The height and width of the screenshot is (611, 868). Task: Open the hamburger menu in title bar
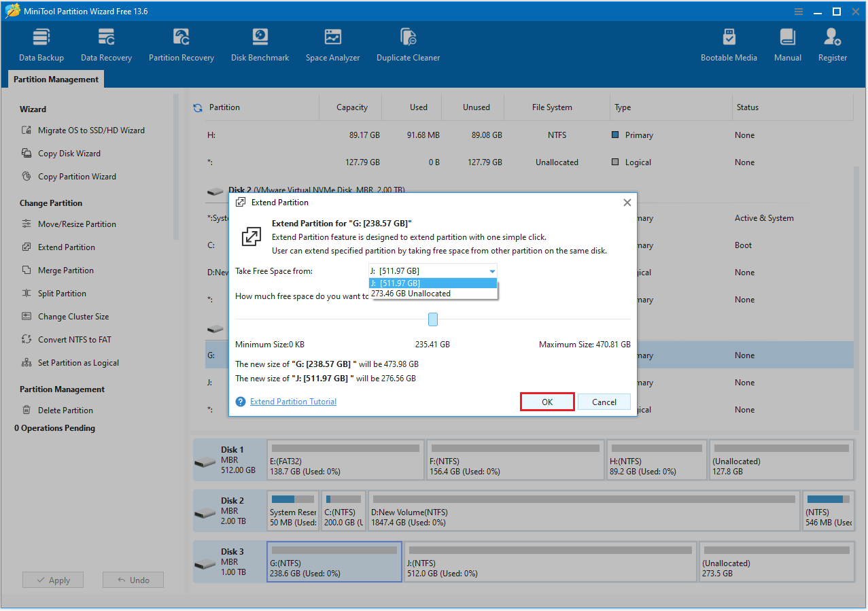[798, 11]
